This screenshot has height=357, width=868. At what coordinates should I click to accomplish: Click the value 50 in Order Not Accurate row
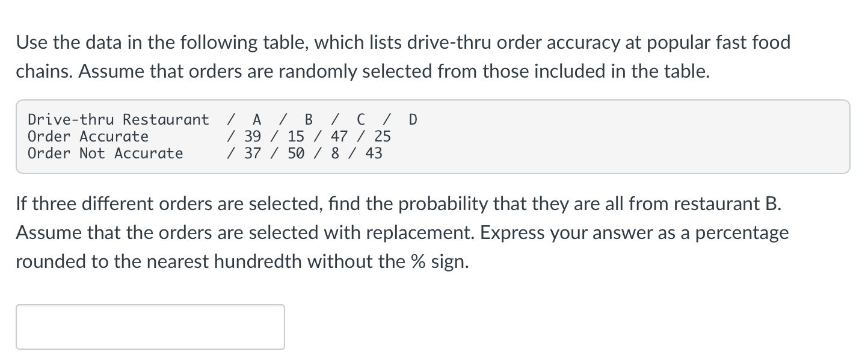[296, 153]
